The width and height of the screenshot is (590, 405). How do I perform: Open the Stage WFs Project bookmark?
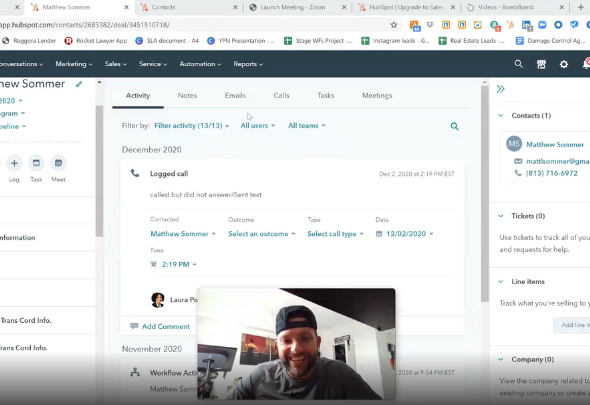point(318,41)
